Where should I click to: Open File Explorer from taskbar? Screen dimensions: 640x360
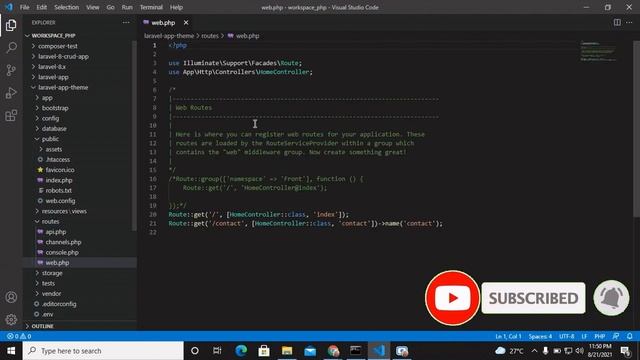click(287, 351)
